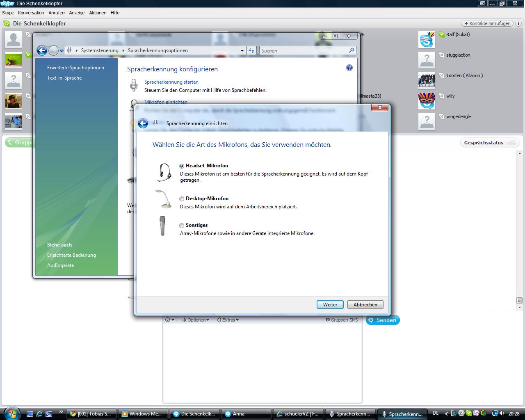Click the forward arrow in Systemsteuerung window
This screenshot has height=420, width=525.
click(x=53, y=50)
